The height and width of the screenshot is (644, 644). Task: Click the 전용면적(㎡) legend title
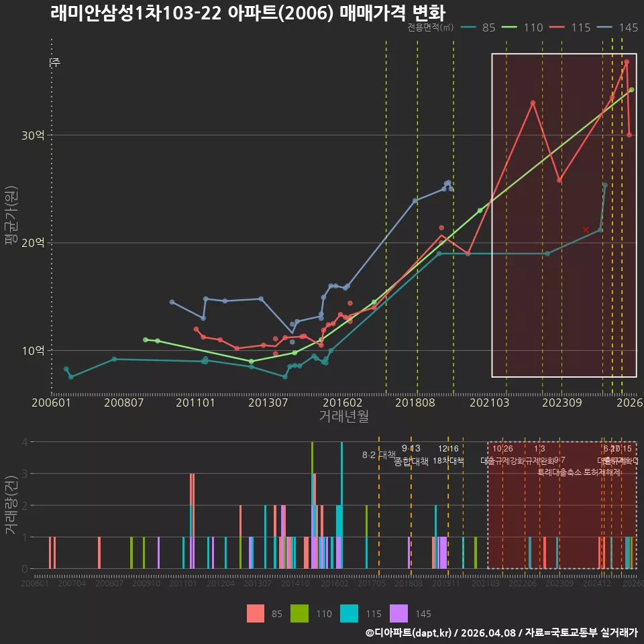431,27
